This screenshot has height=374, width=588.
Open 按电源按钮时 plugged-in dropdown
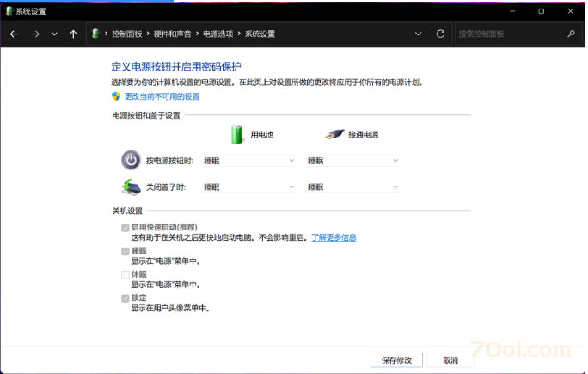coord(353,161)
